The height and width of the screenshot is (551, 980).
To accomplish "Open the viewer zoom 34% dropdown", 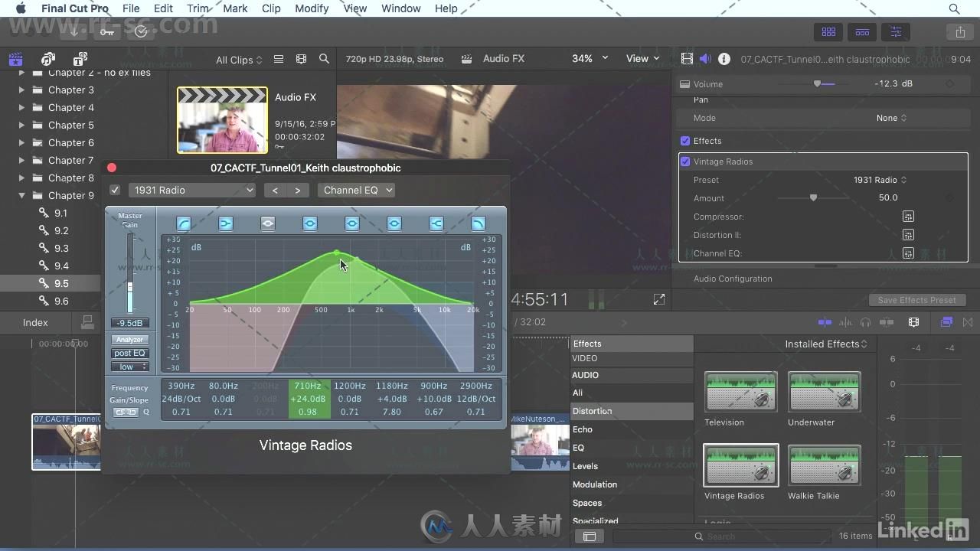I will [x=590, y=58].
